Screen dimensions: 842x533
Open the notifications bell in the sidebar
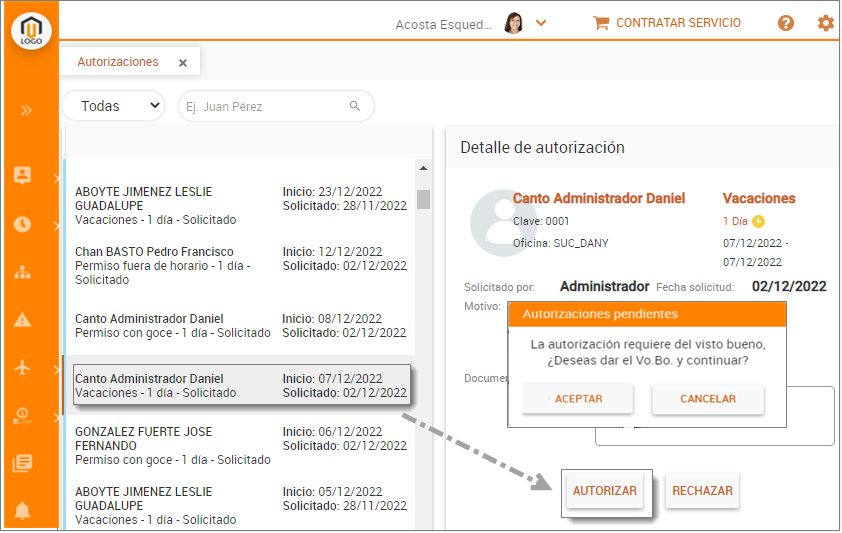pyautogui.click(x=22, y=511)
